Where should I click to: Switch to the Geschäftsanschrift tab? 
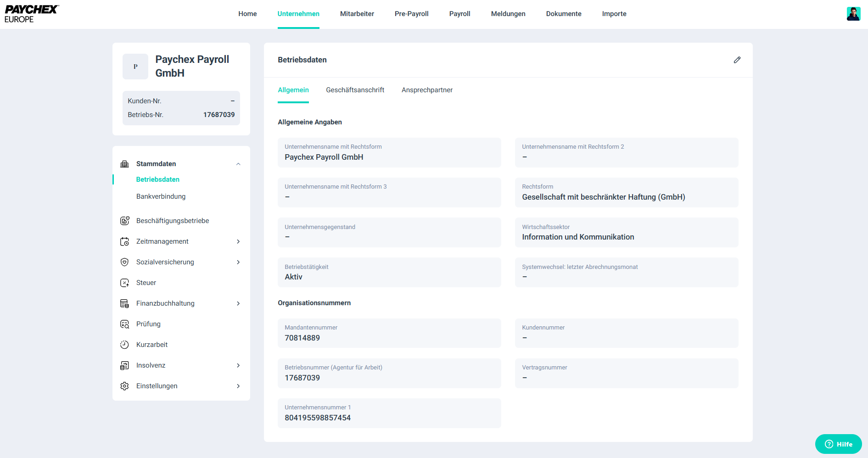point(355,90)
